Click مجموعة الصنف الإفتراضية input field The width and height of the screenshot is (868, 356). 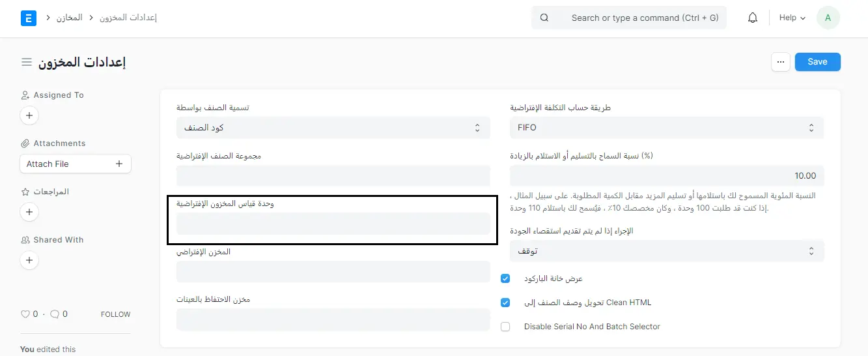coord(333,176)
